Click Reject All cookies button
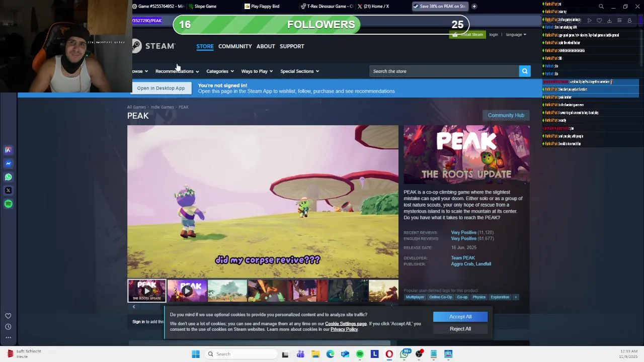644x362 pixels. 460,329
